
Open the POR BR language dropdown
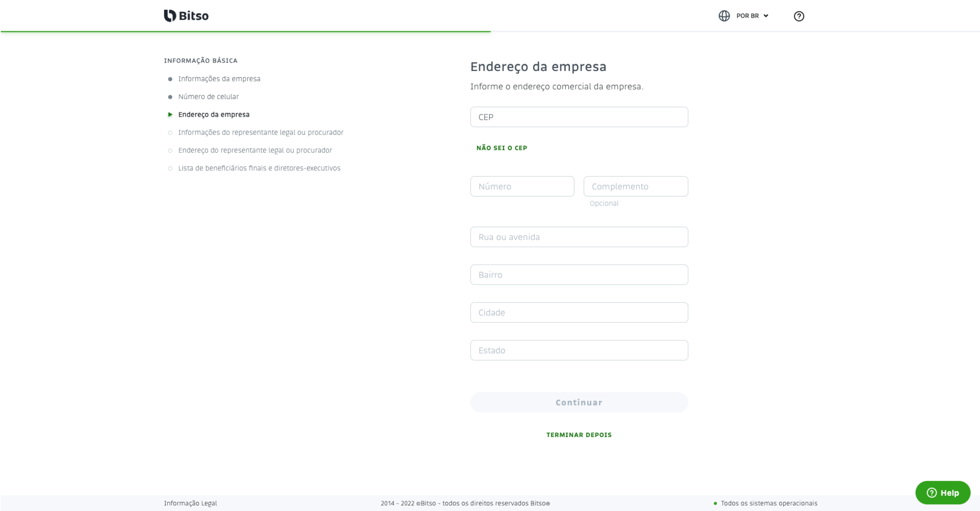pos(752,16)
